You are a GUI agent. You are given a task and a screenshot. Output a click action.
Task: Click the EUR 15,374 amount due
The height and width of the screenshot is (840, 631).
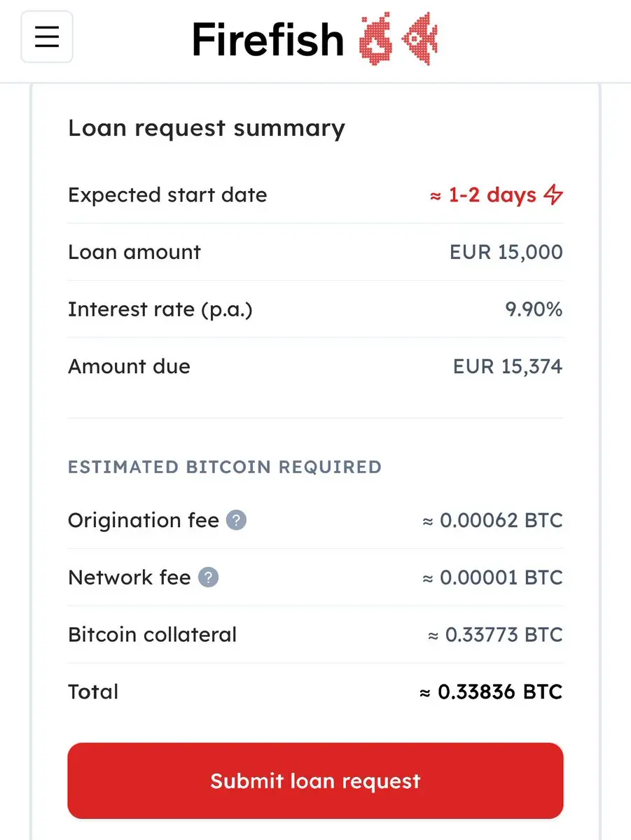[x=508, y=366]
